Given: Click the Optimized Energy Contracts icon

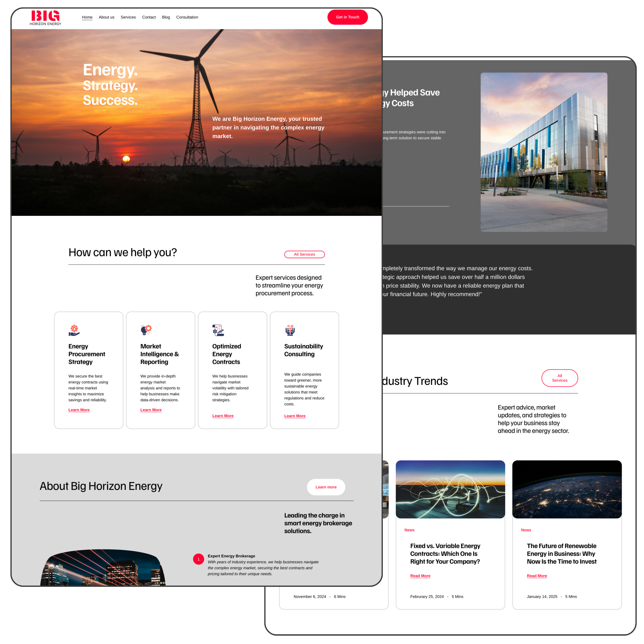Looking at the screenshot, I should [x=218, y=330].
